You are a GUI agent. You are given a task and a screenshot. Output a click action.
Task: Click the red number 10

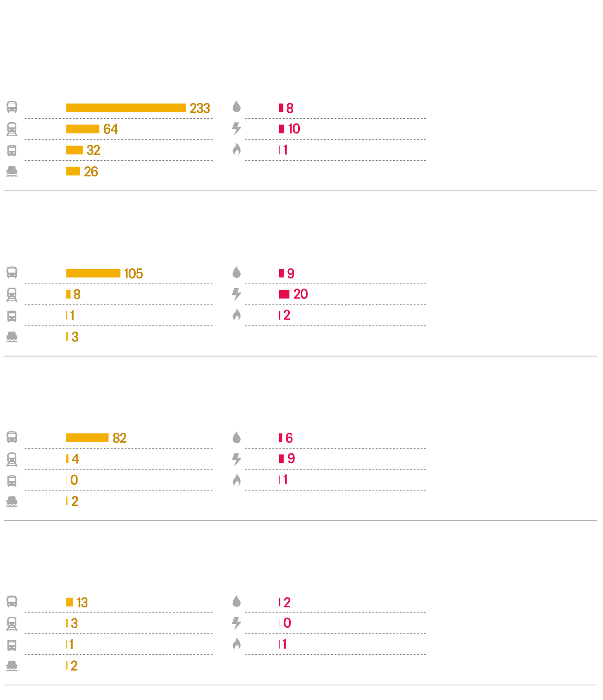tap(294, 129)
